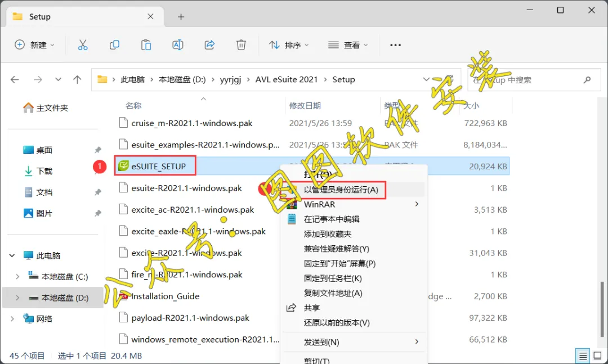Go back with the left arrow
The width and height of the screenshot is (608, 364).
pyautogui.click(x=15, y=80)
